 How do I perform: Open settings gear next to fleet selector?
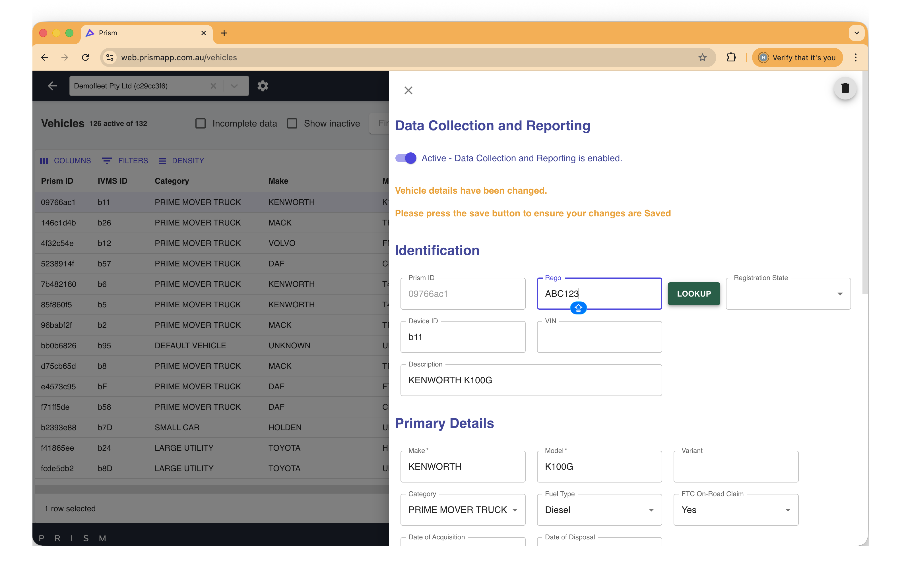tap(263, 86)
